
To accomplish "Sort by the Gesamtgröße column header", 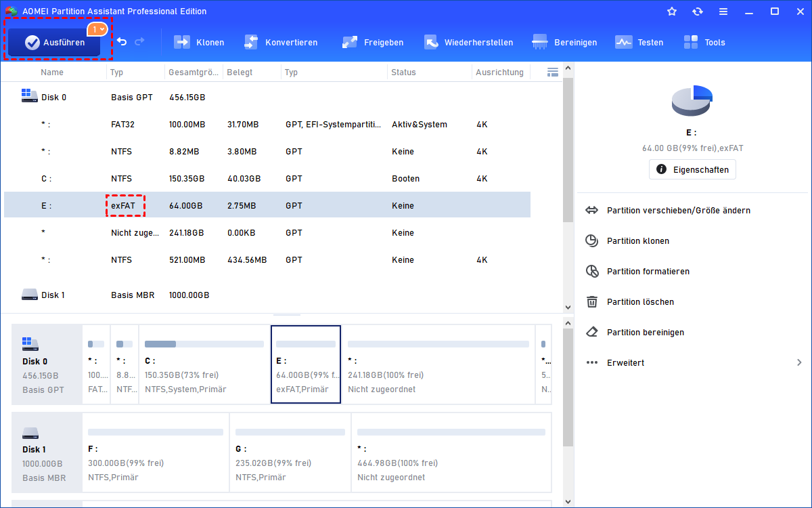I will pos(194,72).
